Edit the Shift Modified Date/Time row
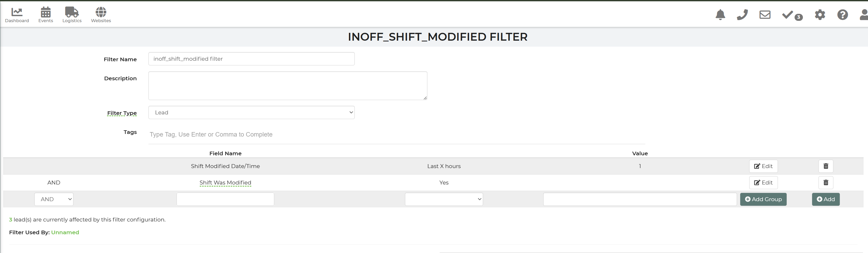The width and height of the screenshot is (868, 253). [763, 166]
